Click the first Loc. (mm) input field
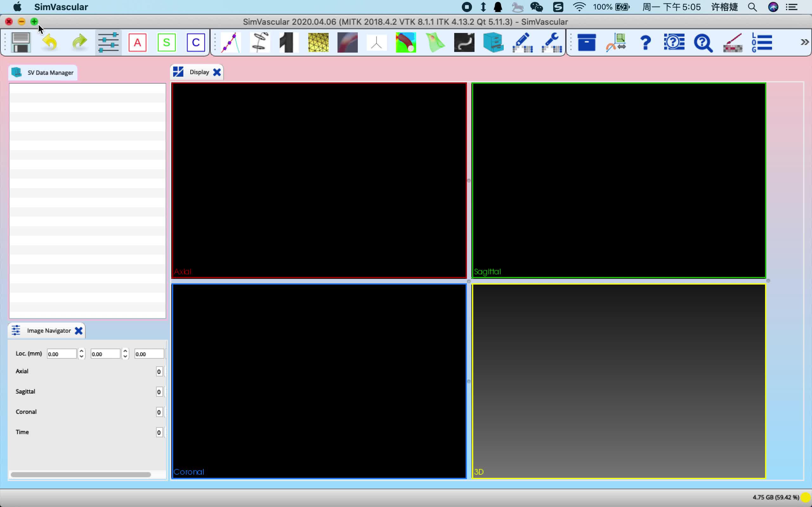 click(62, 354)
